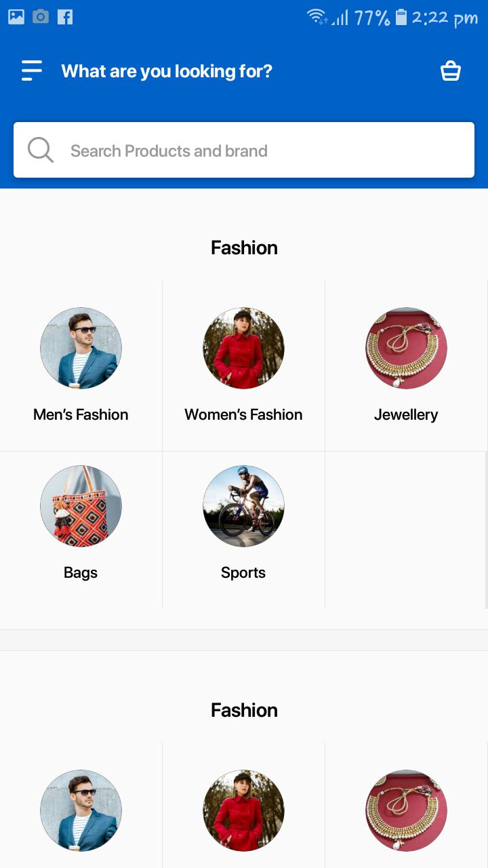Screen dimensions: 488x868
Task: Tap the Jewellery label
Action: pos(406,414)
